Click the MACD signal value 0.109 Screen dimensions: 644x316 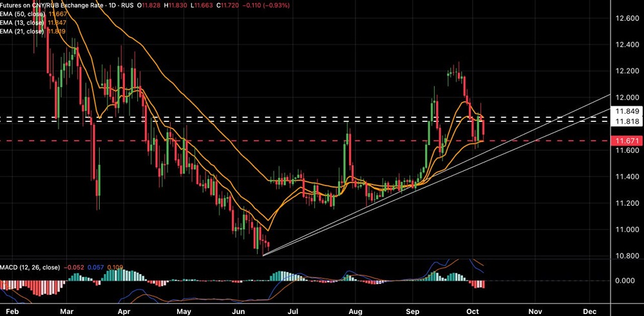click(115, 268)
